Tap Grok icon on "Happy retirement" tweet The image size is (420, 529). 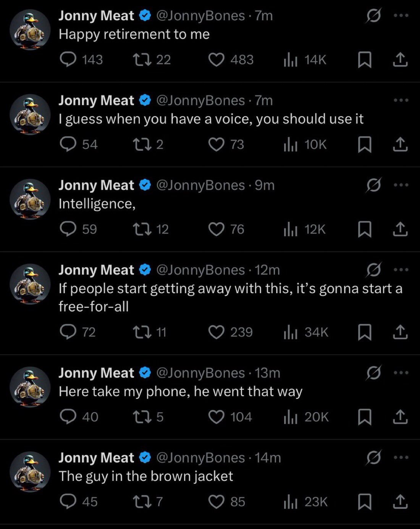click(x=373, y=16)
